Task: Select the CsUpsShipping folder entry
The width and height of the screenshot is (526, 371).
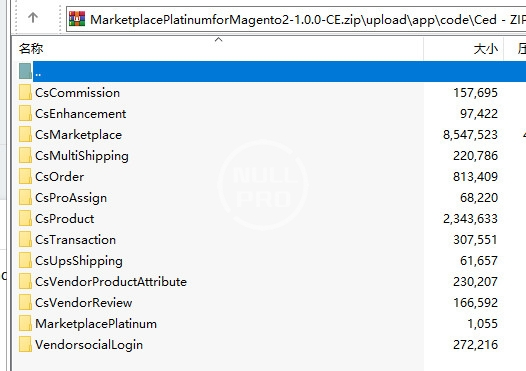Action: click(x=258, y=261)
